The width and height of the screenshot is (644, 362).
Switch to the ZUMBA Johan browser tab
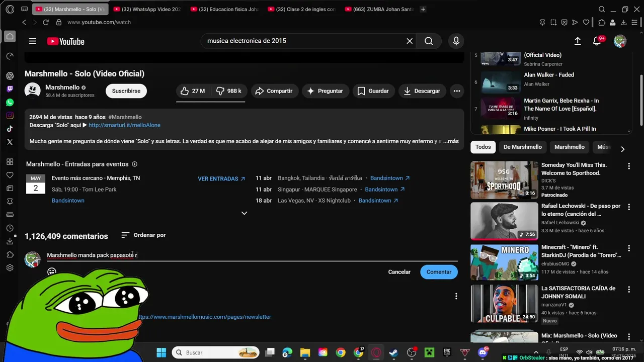point(379,9)
